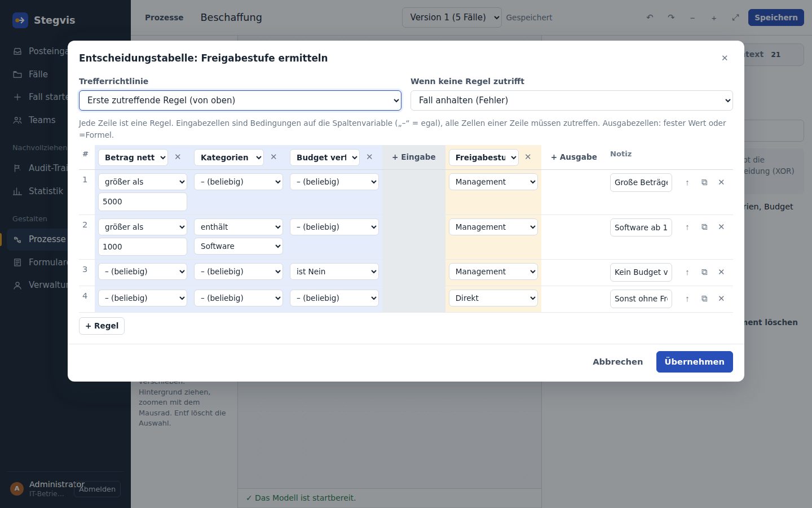Remove the Kategorien input column
812x508 pixels.
[x=273, y=157]
